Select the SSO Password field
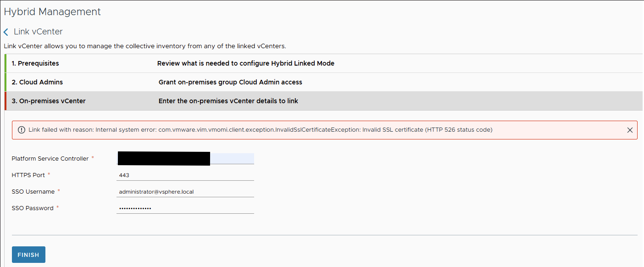The image size is (644, 267). 185,208
